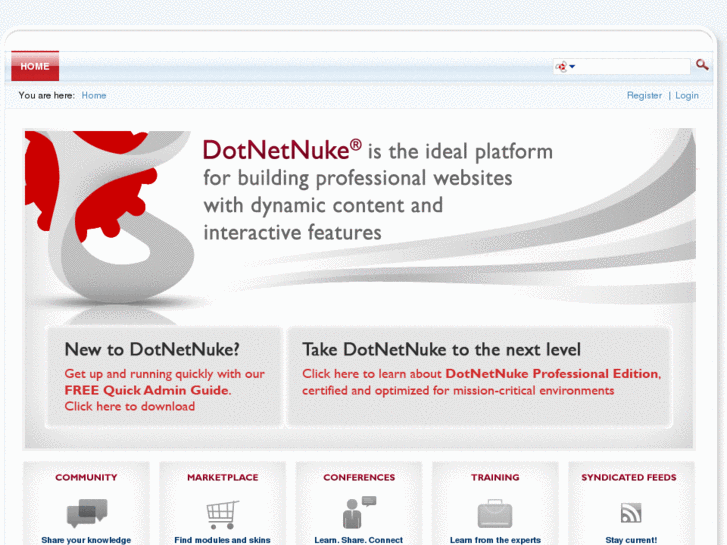Open the search scope dropdown arrow
This screenshot has height=545, width=727.
pos(572,66)
